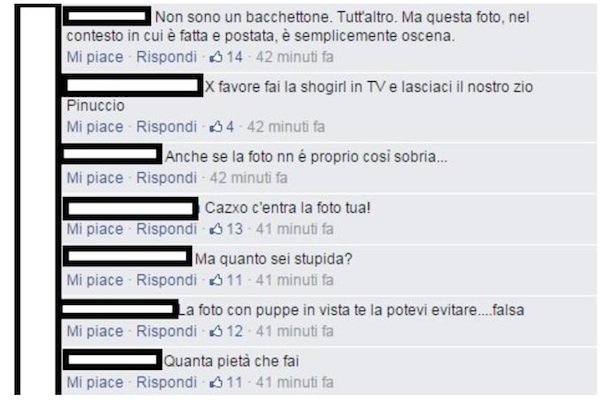Reply to the 'Anche se la foto' comment
This screenshot has width=600, height=403.
[x=166, y=178]
